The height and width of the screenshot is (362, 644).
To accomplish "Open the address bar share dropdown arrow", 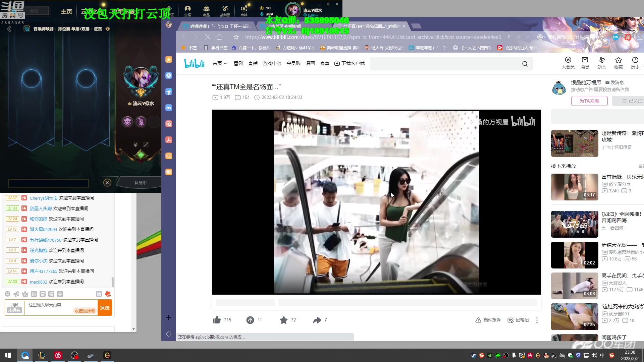I will (528, 37).
